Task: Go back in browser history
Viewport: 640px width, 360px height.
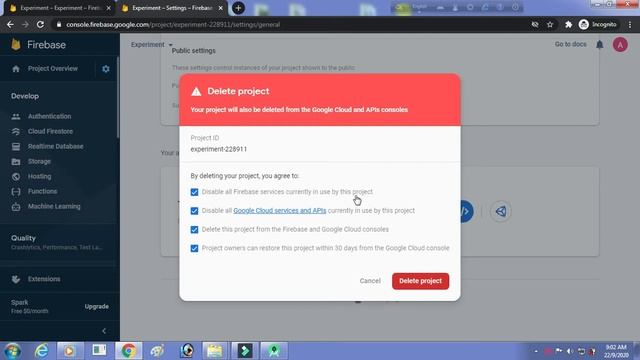Action: pyautogui.click(x=10, y=24)
